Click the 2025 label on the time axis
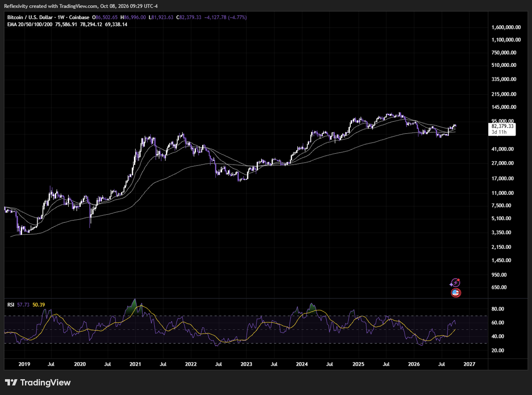 click(x=358, y=364)
